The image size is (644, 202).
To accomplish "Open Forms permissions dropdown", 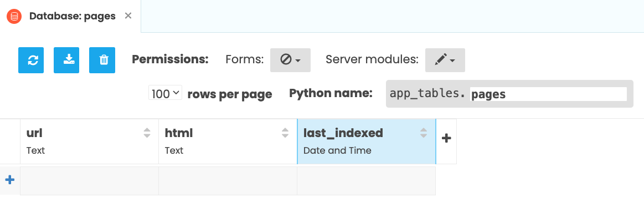I will (x=290, y=60).
